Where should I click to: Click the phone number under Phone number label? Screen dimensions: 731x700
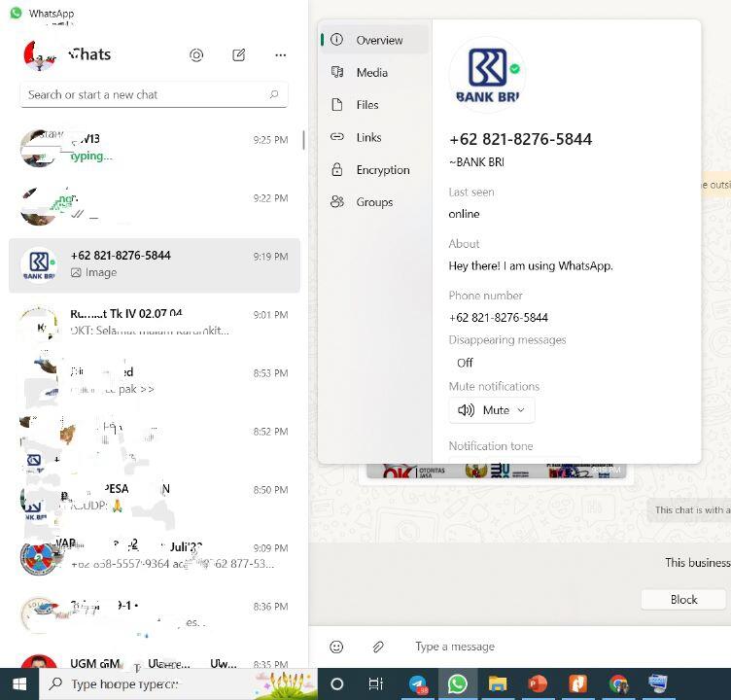coord(499,318)
